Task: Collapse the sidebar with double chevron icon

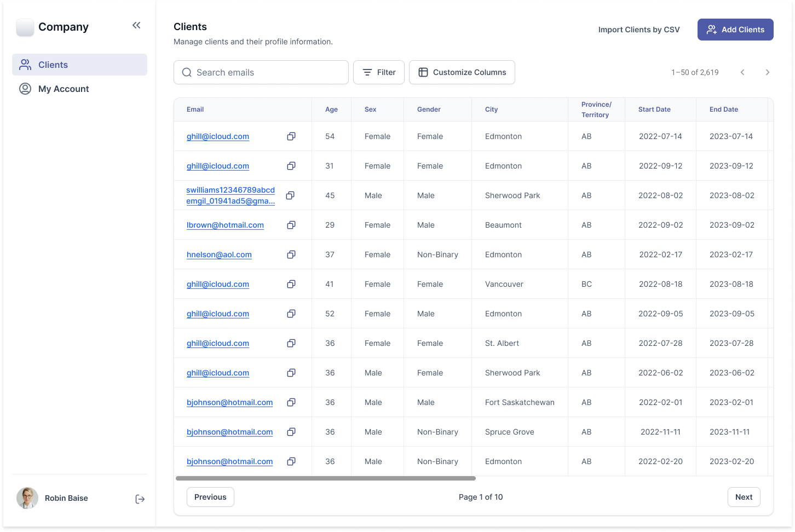Action: [136, 25]
